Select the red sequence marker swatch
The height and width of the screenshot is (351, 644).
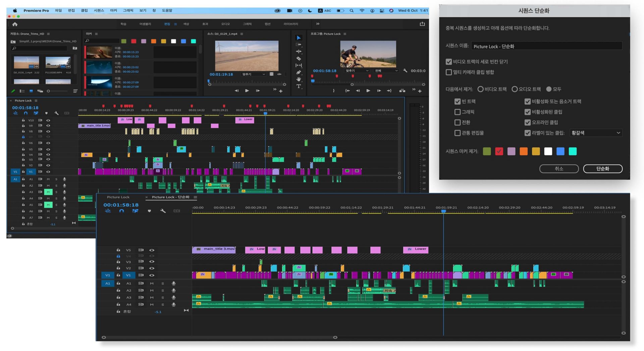click(499, 152)
